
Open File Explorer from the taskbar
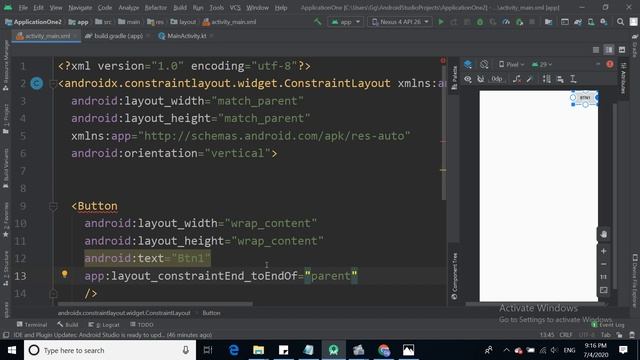(x=258, y=350)
